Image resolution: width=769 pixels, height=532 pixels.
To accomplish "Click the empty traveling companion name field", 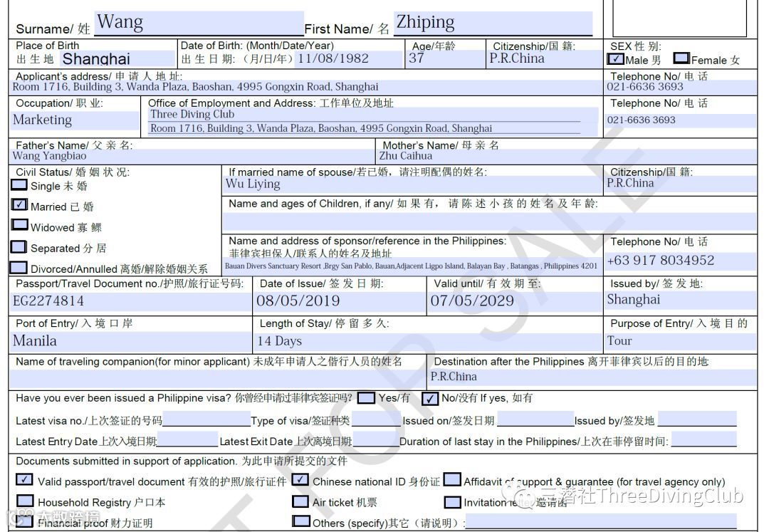I will pos(218,379).
